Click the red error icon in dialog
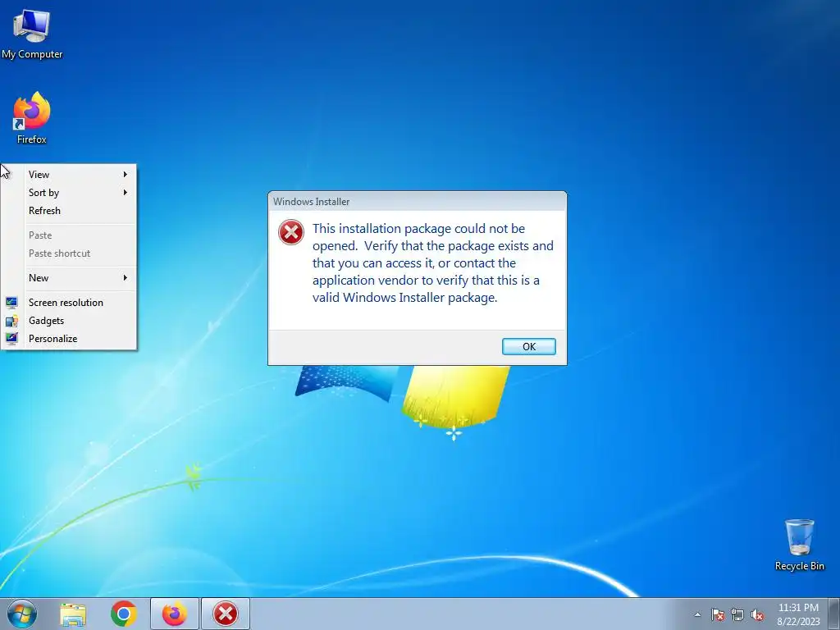840x630 pixels. (x=291, y=232)
